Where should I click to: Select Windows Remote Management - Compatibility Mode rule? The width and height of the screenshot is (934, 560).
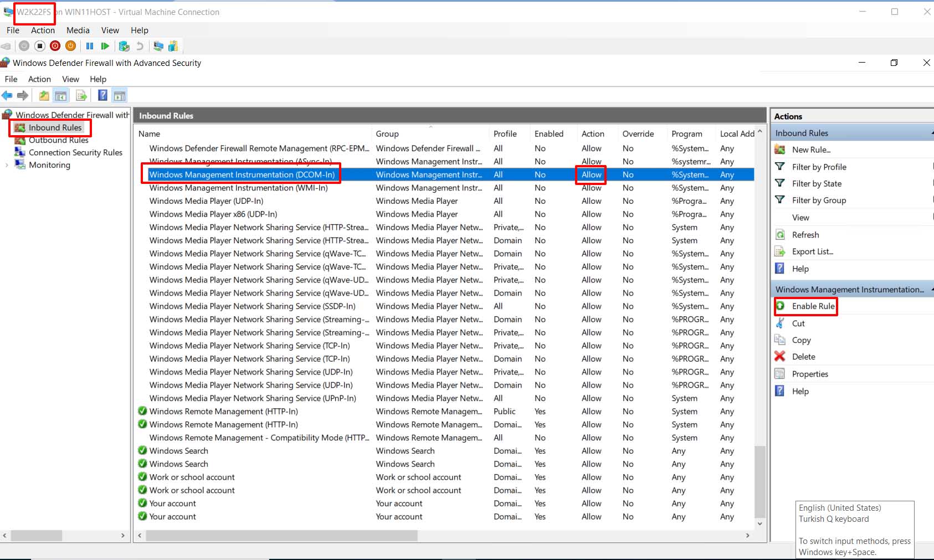259,438
